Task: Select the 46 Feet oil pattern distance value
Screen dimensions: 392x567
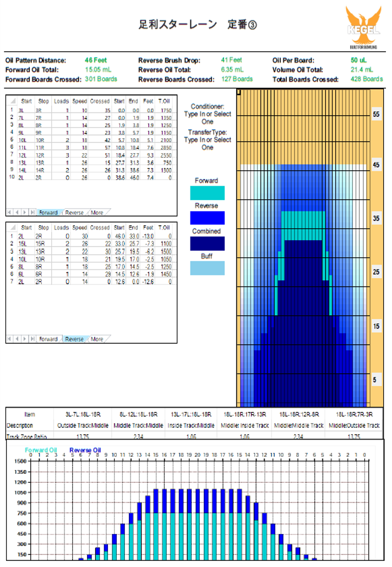Action: (x=96, y=60)
